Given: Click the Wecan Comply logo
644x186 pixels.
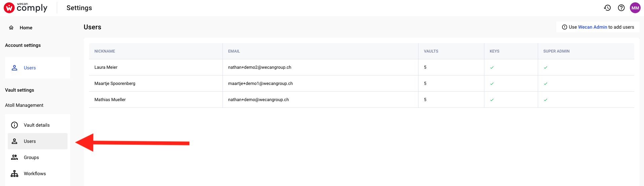Looking at the screenshot, I should (x=26, y=7).
